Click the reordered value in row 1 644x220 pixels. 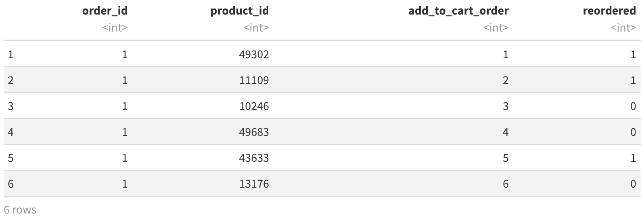tap(633, 54)
